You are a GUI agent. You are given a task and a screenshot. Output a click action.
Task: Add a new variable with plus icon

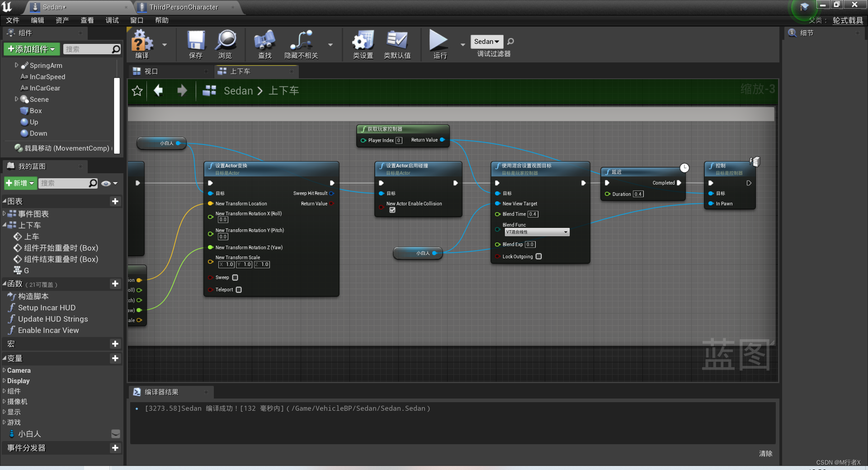[x=115, y=358]
